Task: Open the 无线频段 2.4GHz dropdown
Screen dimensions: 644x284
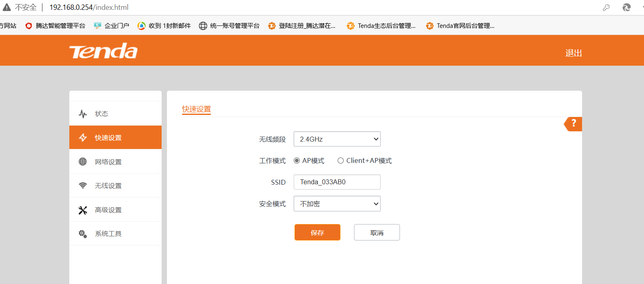Action: point(337,139)
